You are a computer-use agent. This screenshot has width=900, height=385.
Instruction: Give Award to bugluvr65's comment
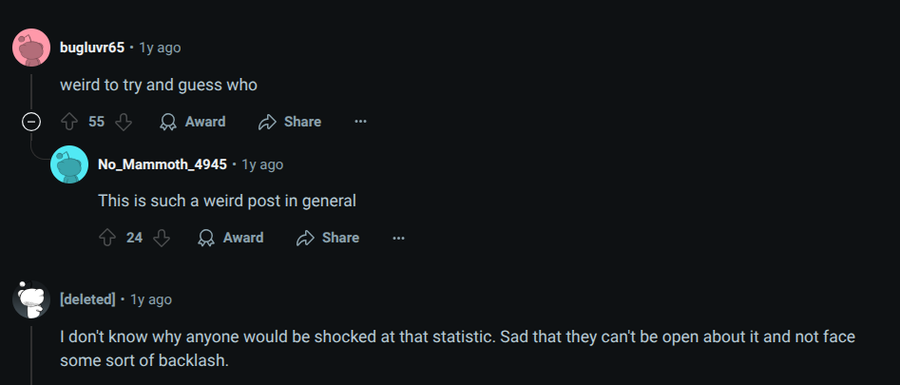click(x=192, y=122)
